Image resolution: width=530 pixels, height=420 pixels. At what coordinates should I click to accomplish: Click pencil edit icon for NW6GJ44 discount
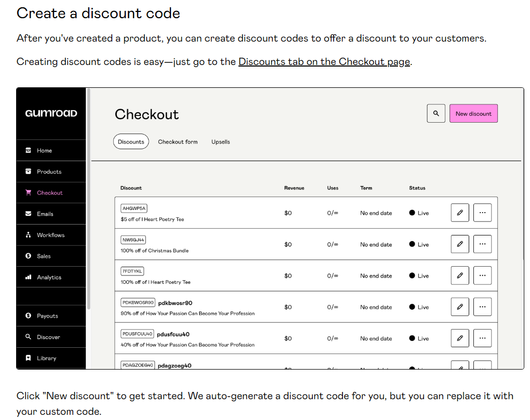coord(460,244)
